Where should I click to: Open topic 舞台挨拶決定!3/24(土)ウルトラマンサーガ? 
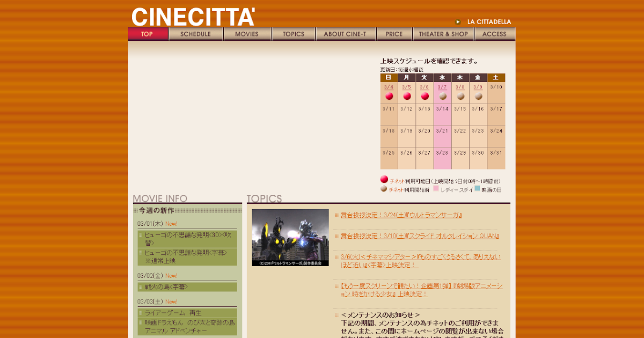pyautogui.click(x=401, y=215)
